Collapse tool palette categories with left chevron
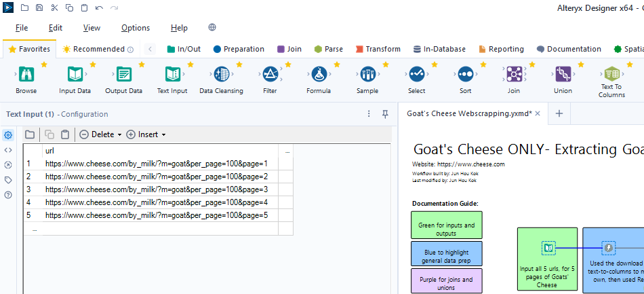The image size is (644, 294). tap(150, 50)
